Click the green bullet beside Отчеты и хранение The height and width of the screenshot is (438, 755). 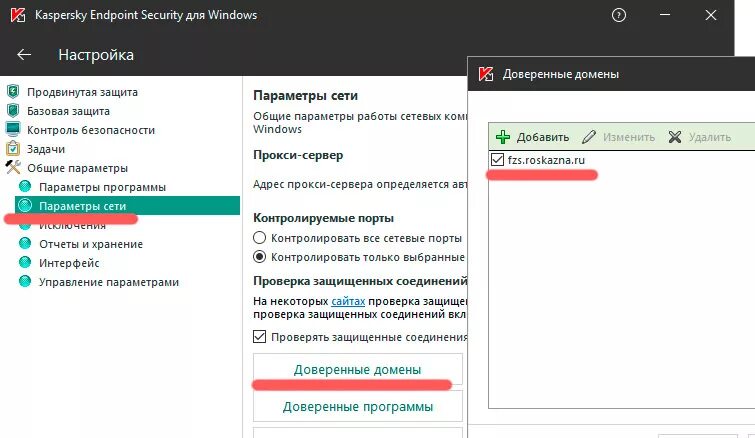[25, 244]
